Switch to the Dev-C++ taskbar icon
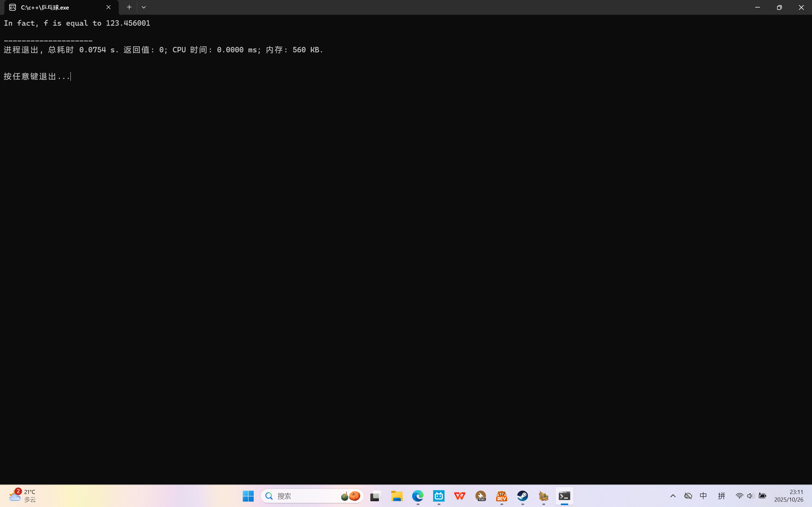The height and width of the screenshot is (507, 812). tap(501, 496)
